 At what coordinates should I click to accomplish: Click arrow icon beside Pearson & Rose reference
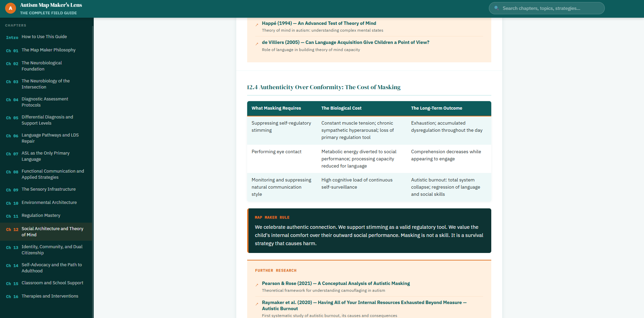click(257, 285)
